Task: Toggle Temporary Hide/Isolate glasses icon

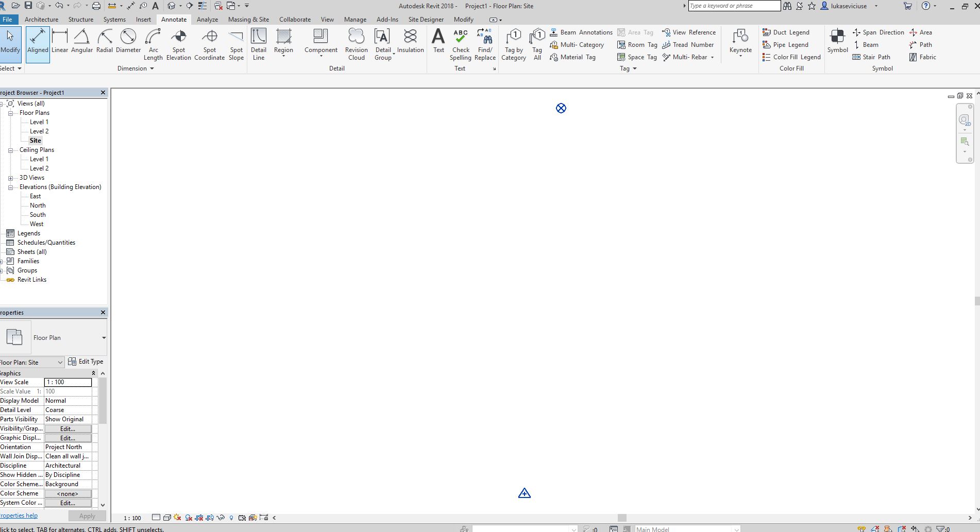Action: pyautogui.click(x=221, y=518)
